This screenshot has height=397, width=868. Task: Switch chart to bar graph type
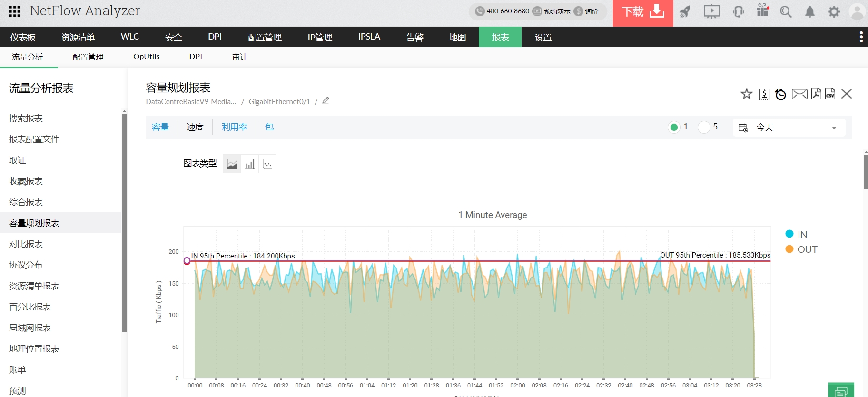click(250, 164)
